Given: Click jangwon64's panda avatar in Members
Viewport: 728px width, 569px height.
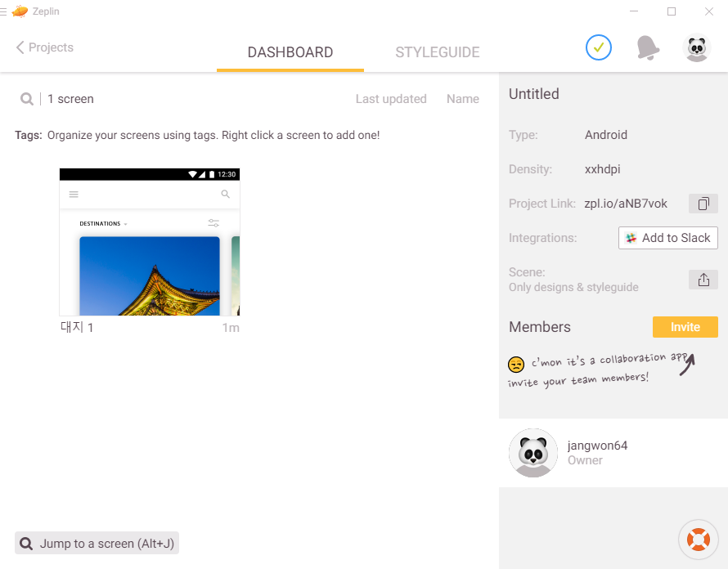Looking at the screenshot, I should pyautogui.click(x=533, y=453).
